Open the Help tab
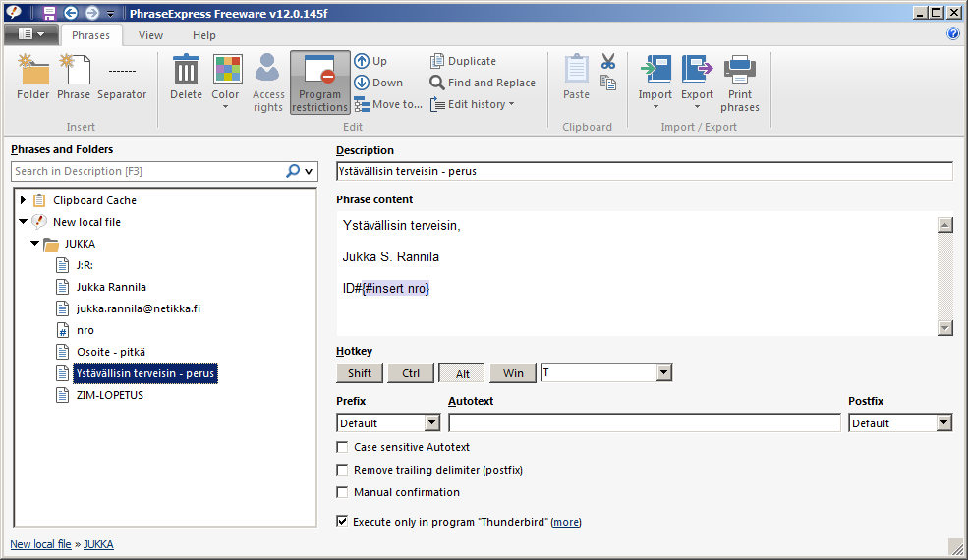This screenshot has width=968, height=560. pos(203,35)
